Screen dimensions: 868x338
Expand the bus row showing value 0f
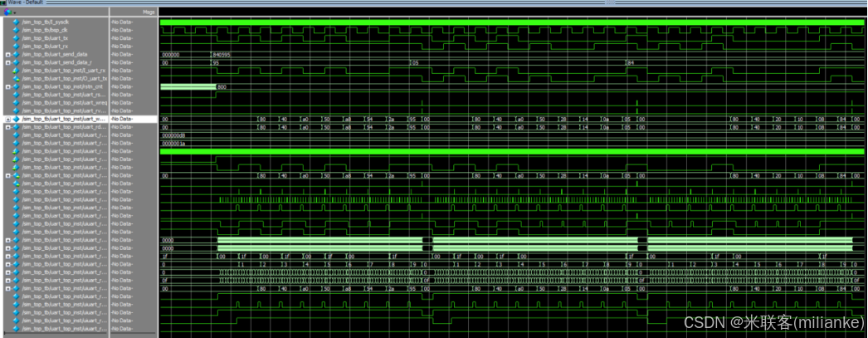[7, 281]
